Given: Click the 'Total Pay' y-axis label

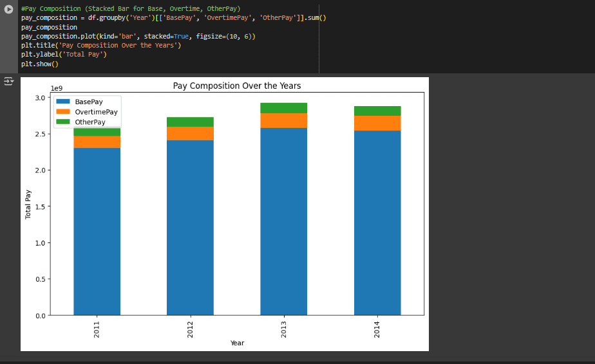Looking at the screenshot, I should click(28, 205).
